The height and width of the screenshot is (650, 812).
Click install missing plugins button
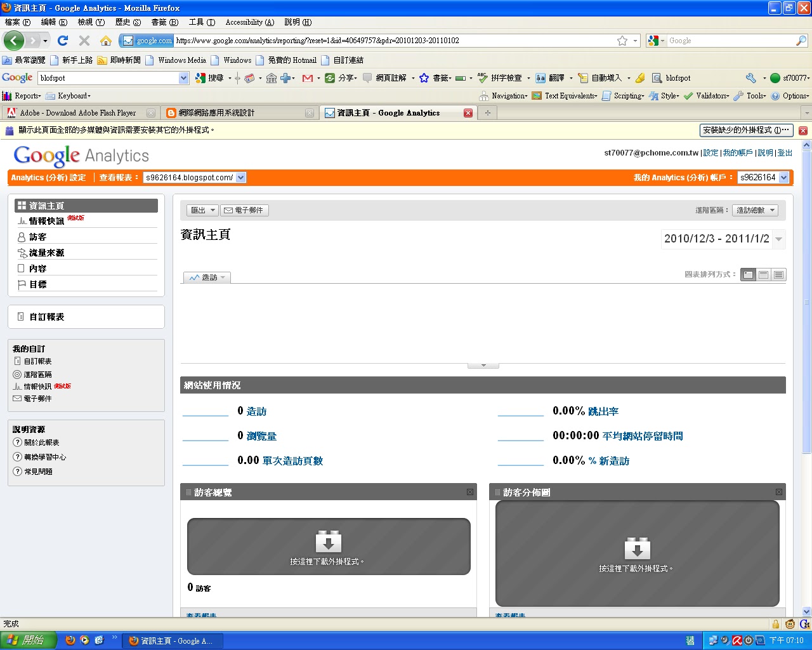pyautogui.click(x=747, y=130)
